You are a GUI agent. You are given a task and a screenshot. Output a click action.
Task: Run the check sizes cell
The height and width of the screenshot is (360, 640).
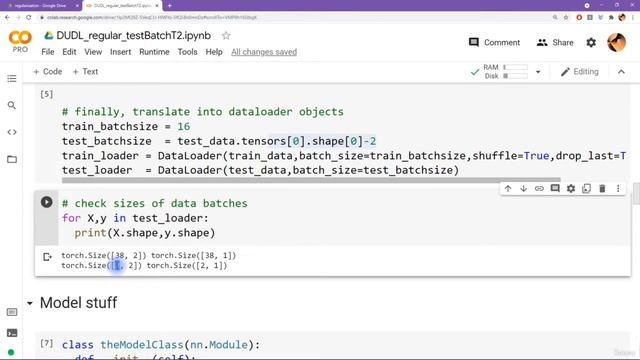47,202
